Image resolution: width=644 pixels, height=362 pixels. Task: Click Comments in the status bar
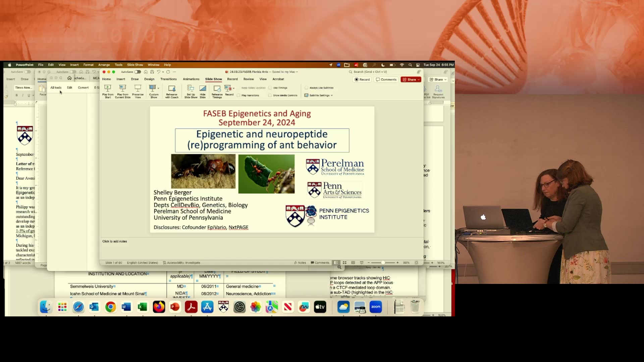(320, 263)
